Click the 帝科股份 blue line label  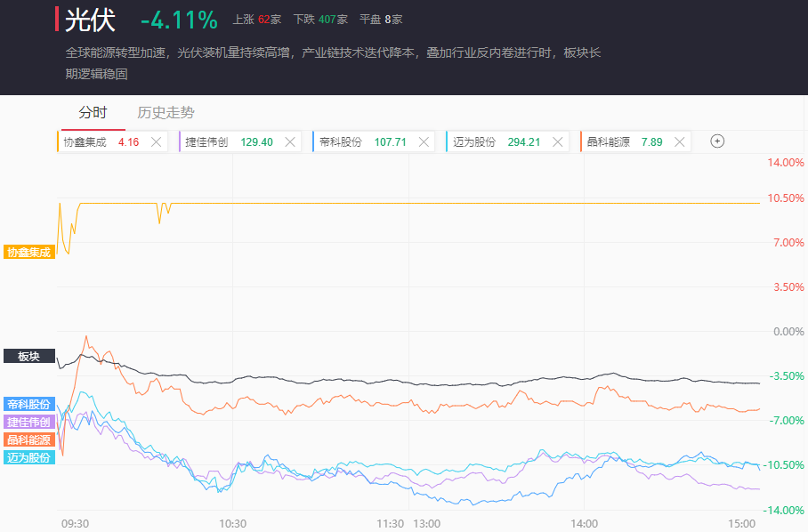point(28,404)
